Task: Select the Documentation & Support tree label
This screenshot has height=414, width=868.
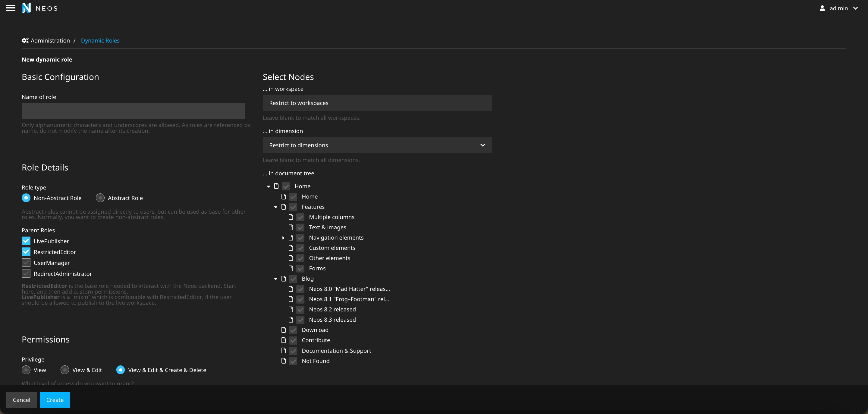Action: pyautogui.click(x=336, y=351)
